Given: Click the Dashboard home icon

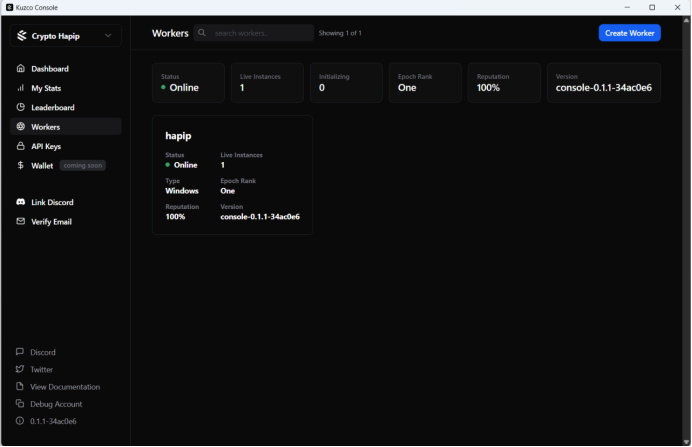Looking at the screenshot, I should click(x=20, y=68).
